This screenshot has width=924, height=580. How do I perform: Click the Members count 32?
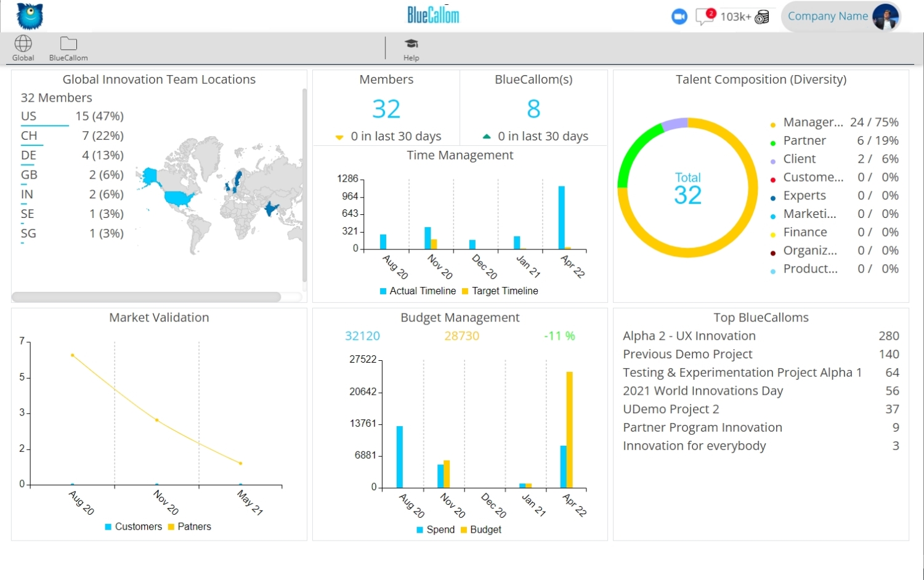[x=386, y=109]
